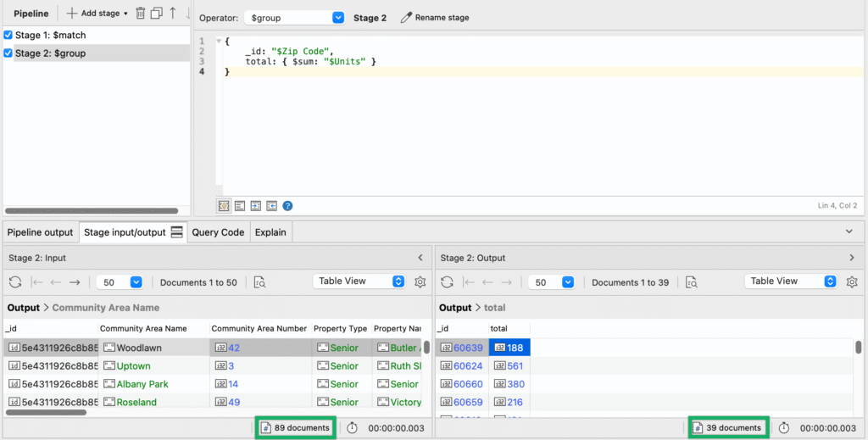
Task: Open settings gear in Stage 2 Input
Action: [420, 281]
